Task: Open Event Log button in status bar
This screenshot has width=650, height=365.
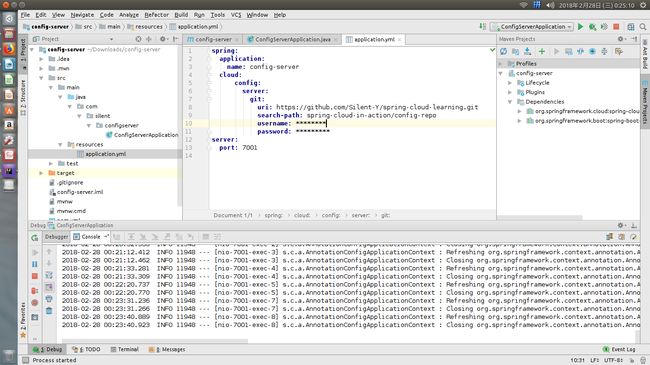Action: pyautogui.click(x=619, y=349)
